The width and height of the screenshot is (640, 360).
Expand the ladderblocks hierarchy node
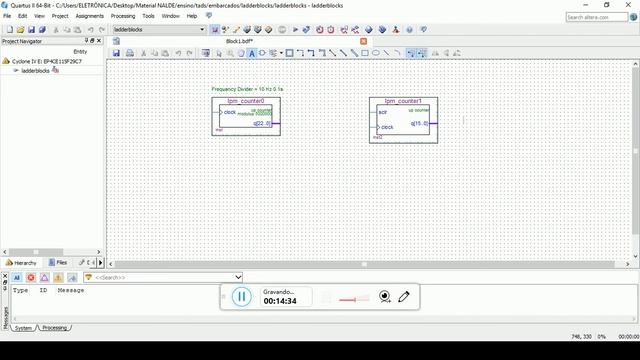(16, 71)
